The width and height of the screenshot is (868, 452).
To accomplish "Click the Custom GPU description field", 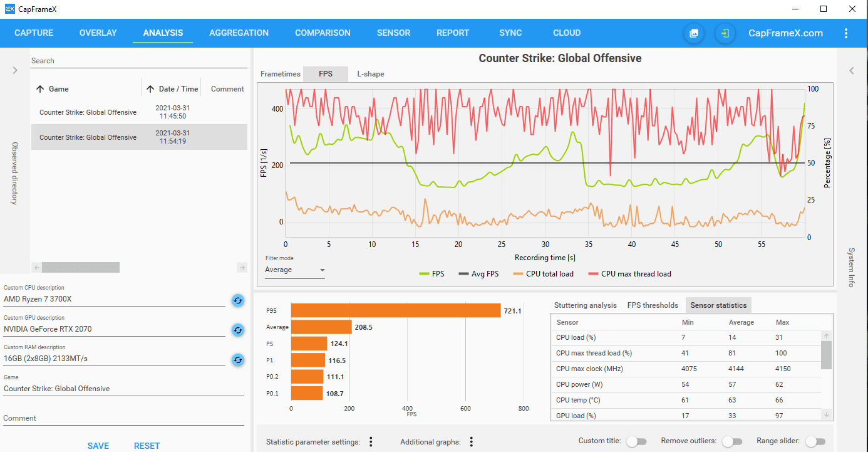I will coord(114,329).
